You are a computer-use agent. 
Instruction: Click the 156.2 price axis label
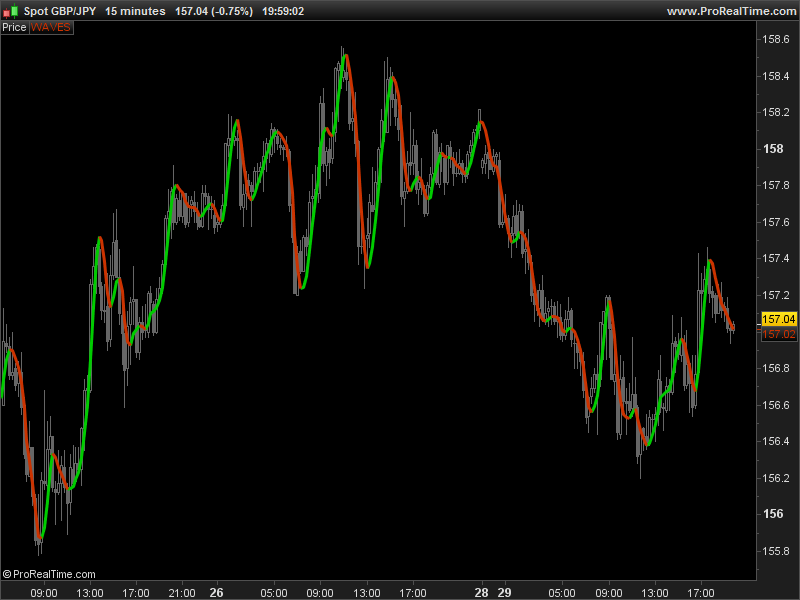pos(776,478)
